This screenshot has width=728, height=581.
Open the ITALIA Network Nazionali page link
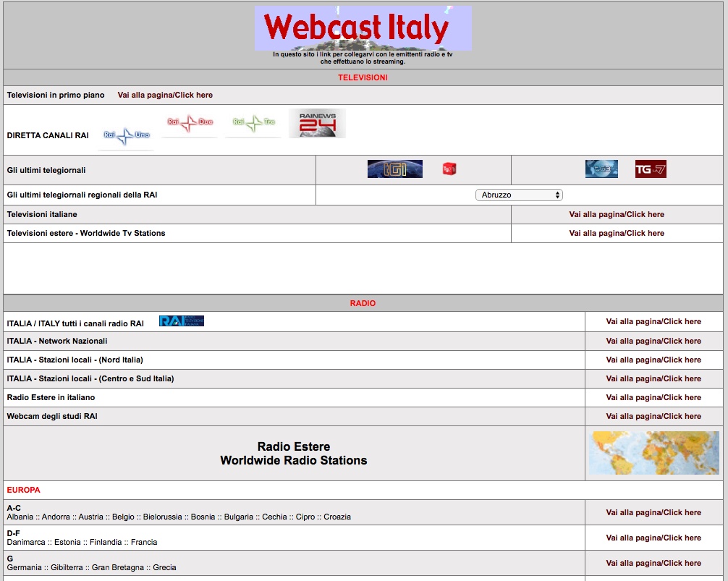pyautogui.click(x=653, y=341)
